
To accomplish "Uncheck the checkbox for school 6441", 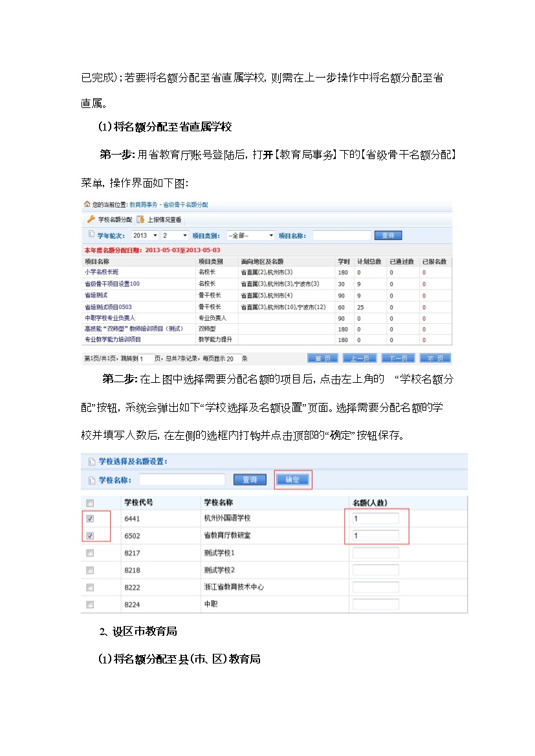I will point(90,519).
